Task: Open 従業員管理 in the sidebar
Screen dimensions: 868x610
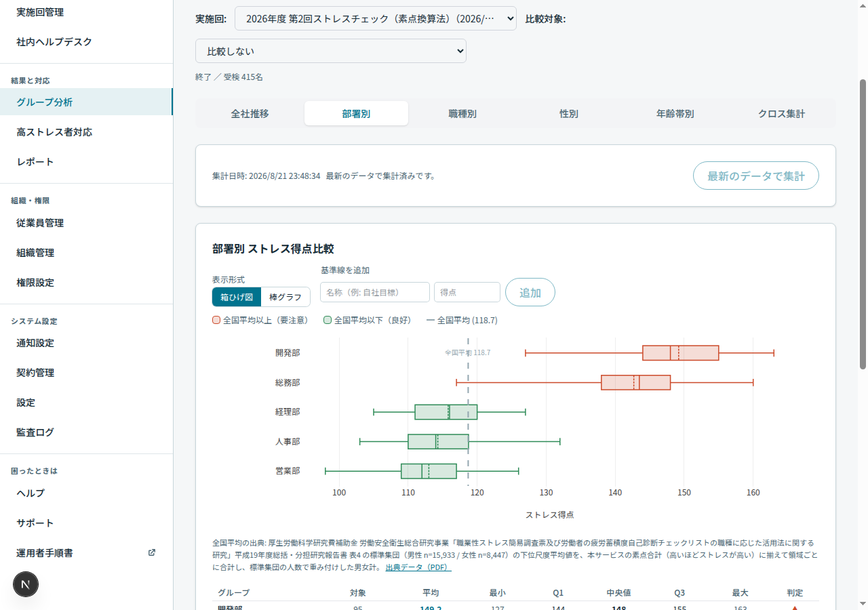Action: point(86,222)
